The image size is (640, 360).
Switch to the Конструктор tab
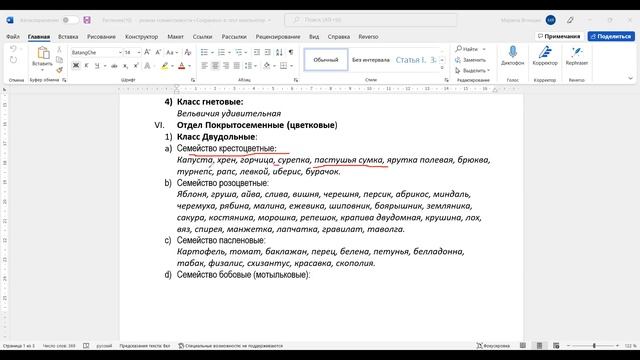click(142, 37)
